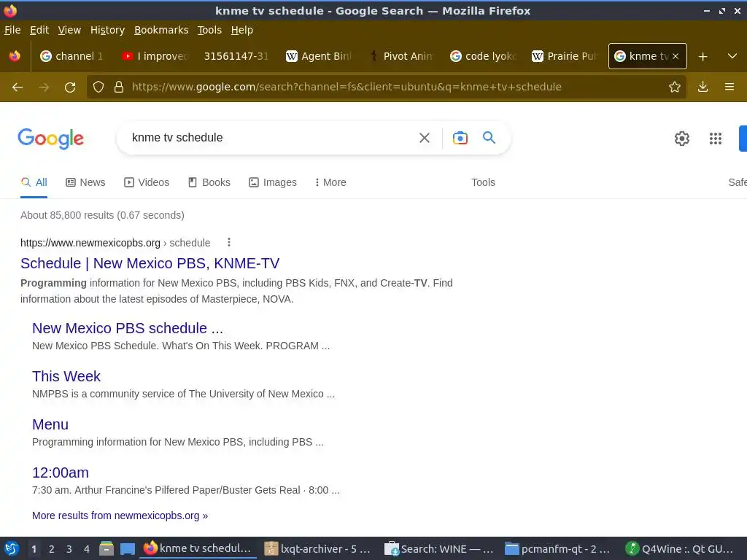747x560 pixels.
Task: Open the three-dot menu beside newmexicopbs.org result
Action: pos(229,242)
